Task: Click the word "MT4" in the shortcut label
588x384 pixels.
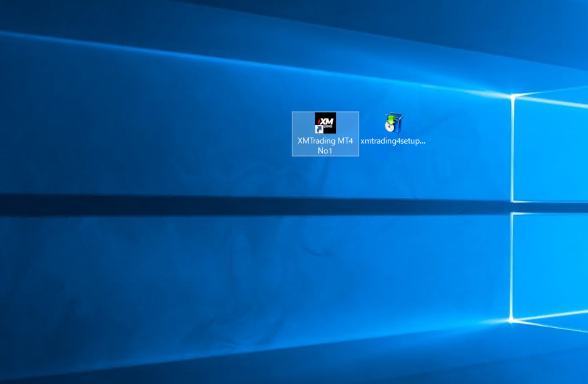Action: pos(345,141)
